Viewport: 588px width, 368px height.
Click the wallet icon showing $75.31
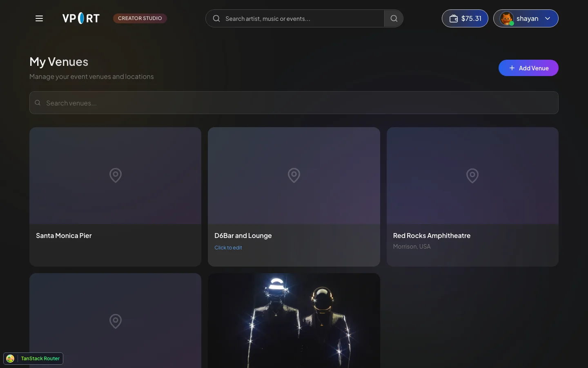(x=453, y=18)
